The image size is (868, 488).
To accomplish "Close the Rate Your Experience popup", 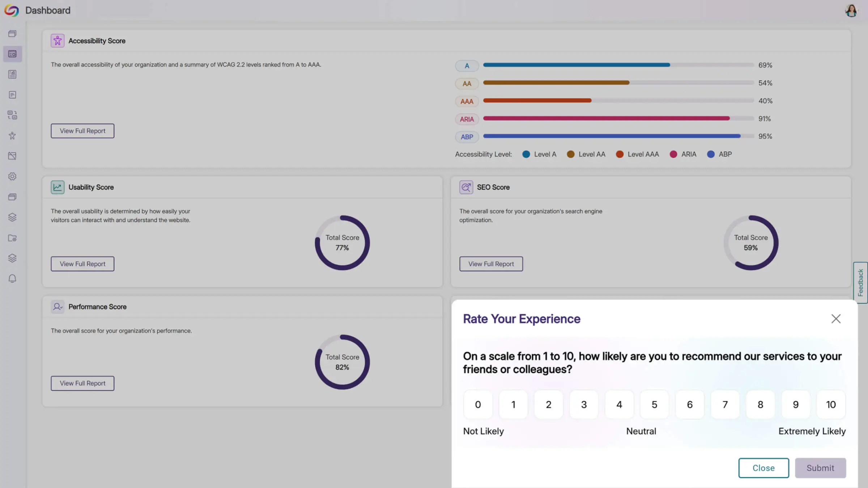I will coord(836,318).
